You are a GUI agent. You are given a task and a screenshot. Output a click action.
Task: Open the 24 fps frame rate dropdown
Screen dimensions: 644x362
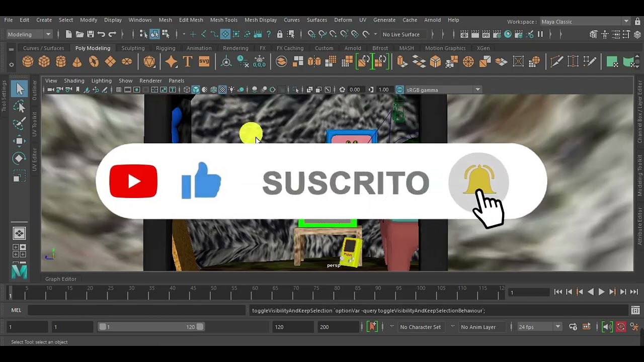tap(539, 327)
